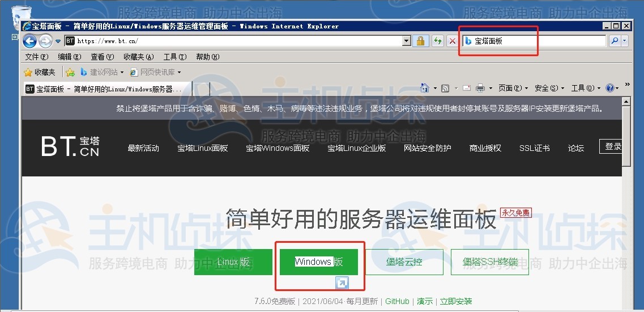Click the browser Forward arrow button

(x=45, y=41)
